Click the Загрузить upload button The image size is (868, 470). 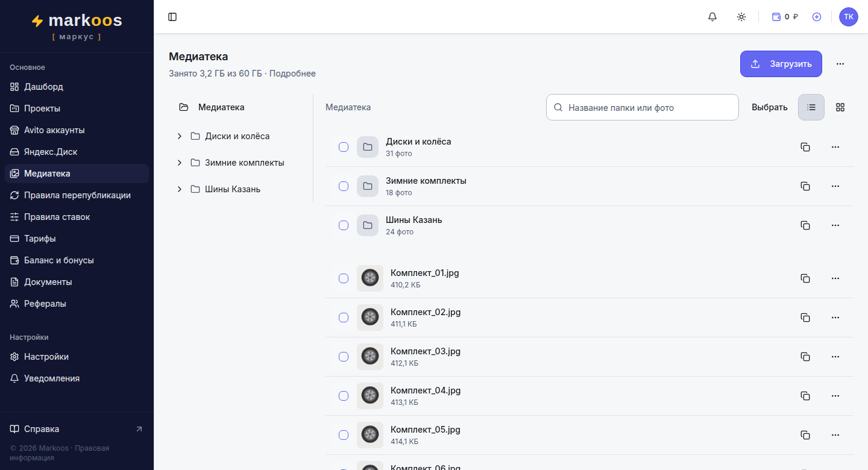tap(781, 64)
